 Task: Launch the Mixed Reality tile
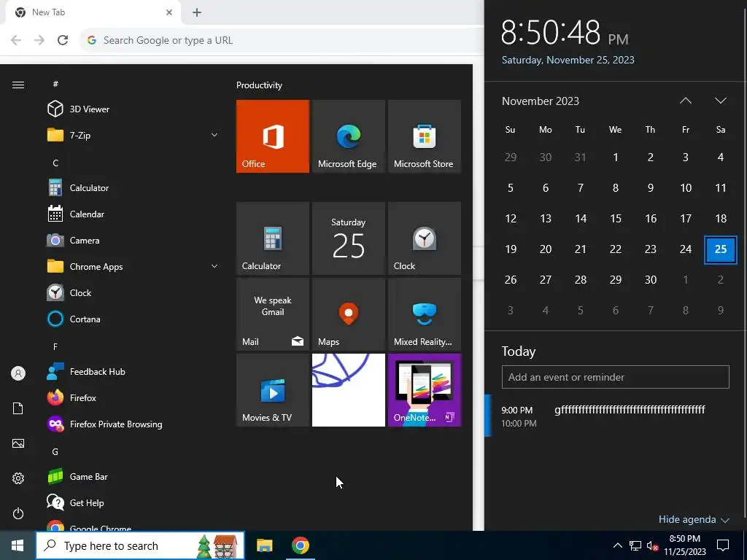click(x=425, y=314)
